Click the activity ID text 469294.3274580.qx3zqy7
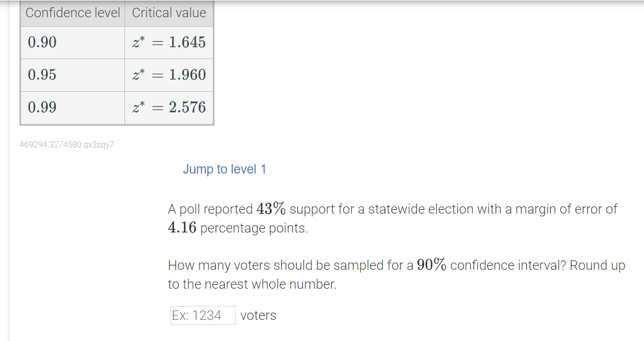The width and height of the screenshot is (644, 341). pyautogui.click(x=67, y=145)
